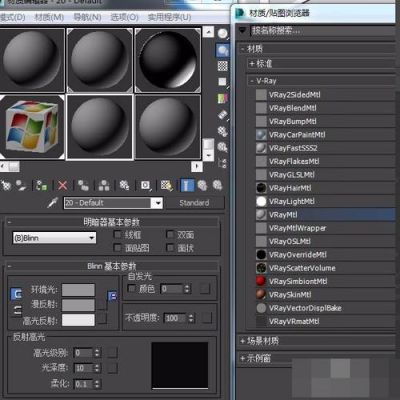The image size is (400, 400).
Task: Click the VRayLightMtl white sphere icon
Action: pos(261,201)
